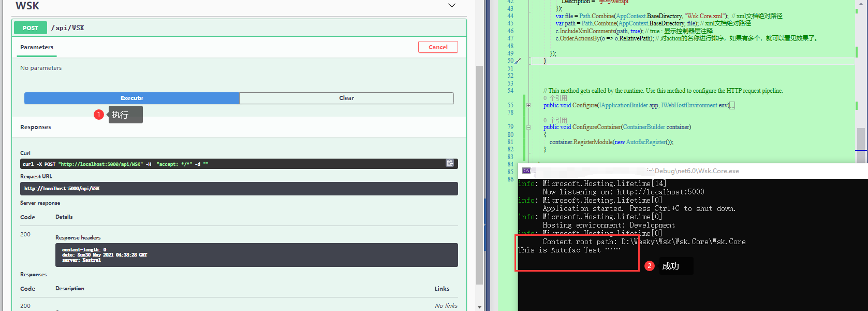Expand the collapsed code ellipsis box after env)
868x311 pixels.
(x=732, y=106)
